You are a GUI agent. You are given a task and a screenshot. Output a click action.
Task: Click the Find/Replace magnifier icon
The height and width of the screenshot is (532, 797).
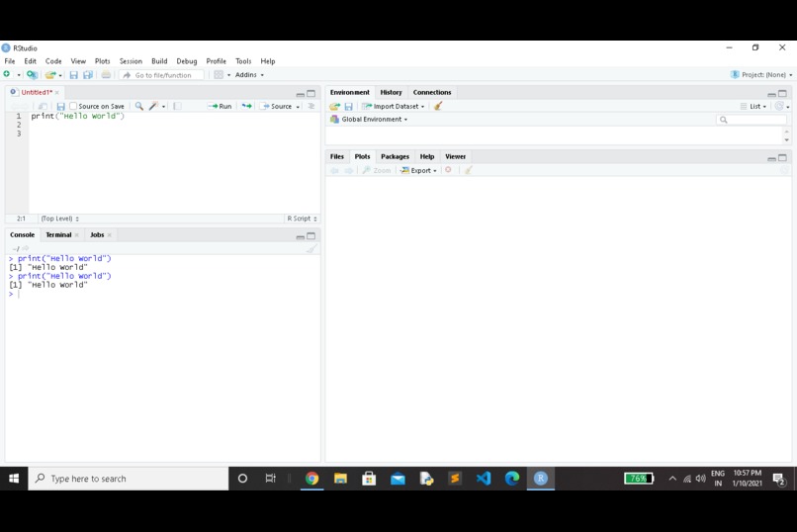pyautogui.click(x=138, y=106)
